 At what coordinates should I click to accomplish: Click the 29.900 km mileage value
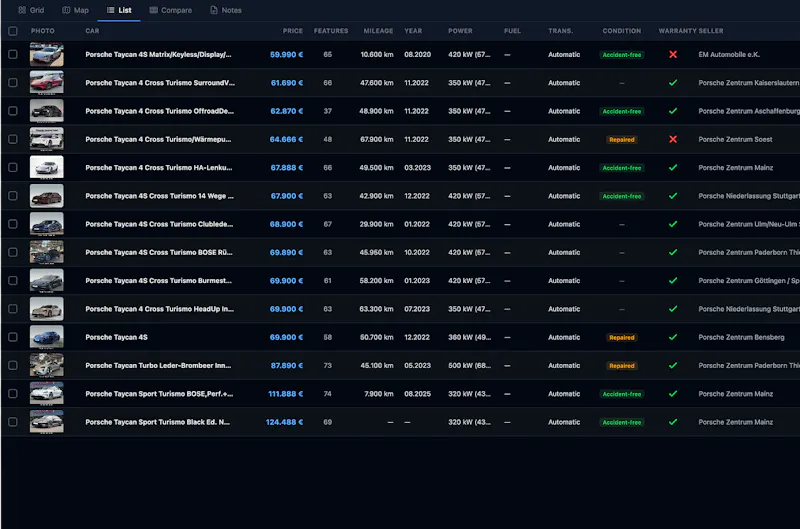(x=377, y=224)
